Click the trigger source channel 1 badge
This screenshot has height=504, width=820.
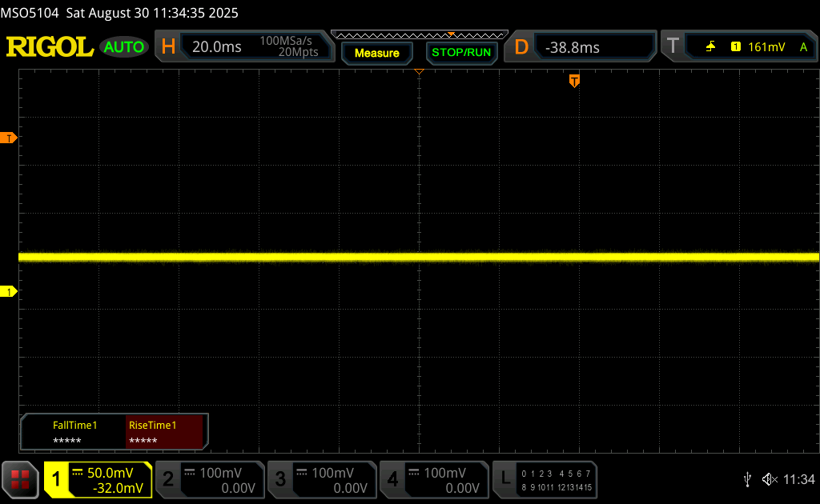pyautogui.click(x=736, y=47)
